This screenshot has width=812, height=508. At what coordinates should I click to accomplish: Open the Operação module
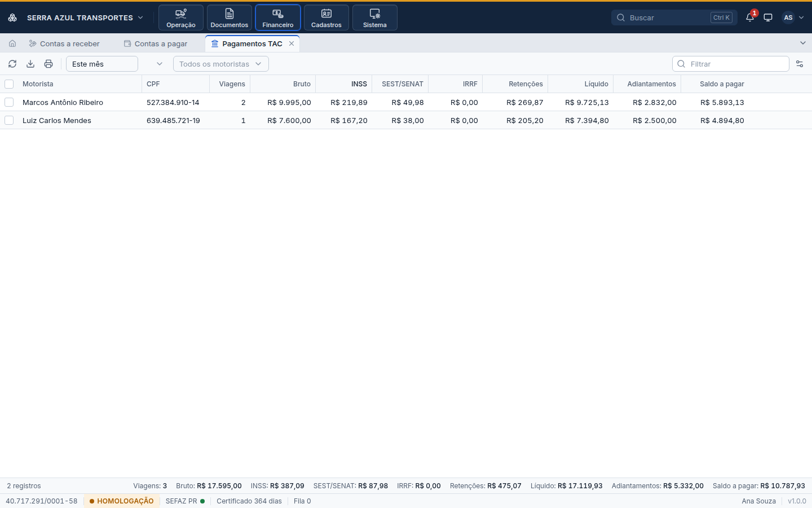point(181,17)
